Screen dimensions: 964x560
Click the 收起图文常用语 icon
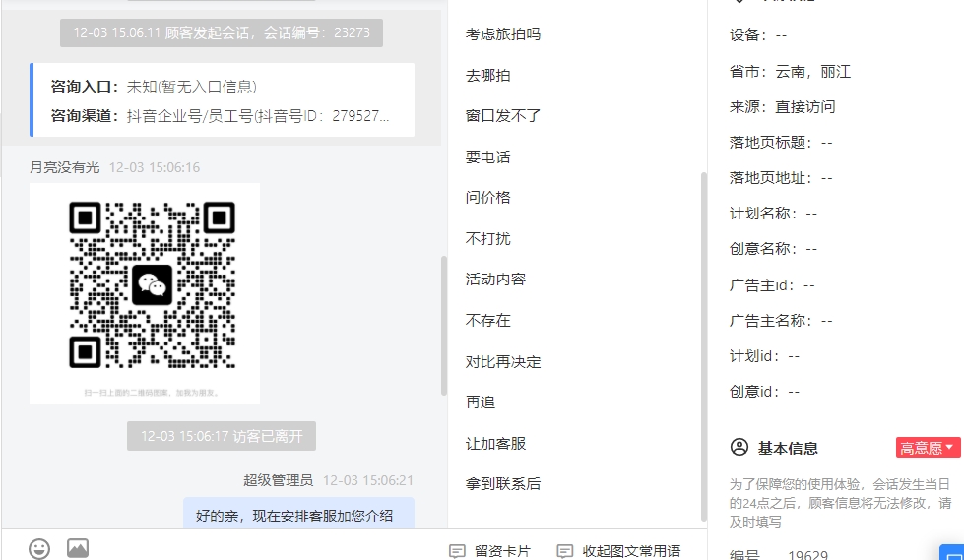point(564,551)
